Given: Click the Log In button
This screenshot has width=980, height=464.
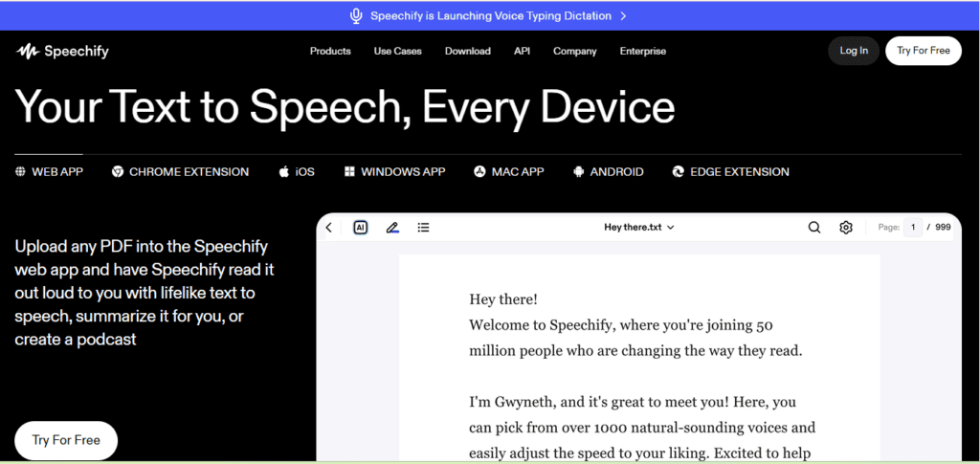Looking at the screenshot, I should click(x=854, y=51).
